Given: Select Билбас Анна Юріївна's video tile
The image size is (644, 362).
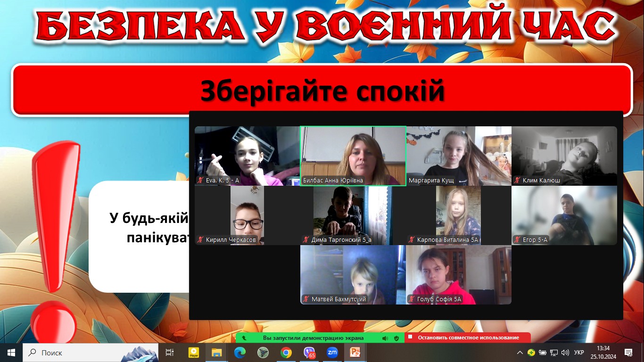Looking at the screenshot, I should point(353,156).
